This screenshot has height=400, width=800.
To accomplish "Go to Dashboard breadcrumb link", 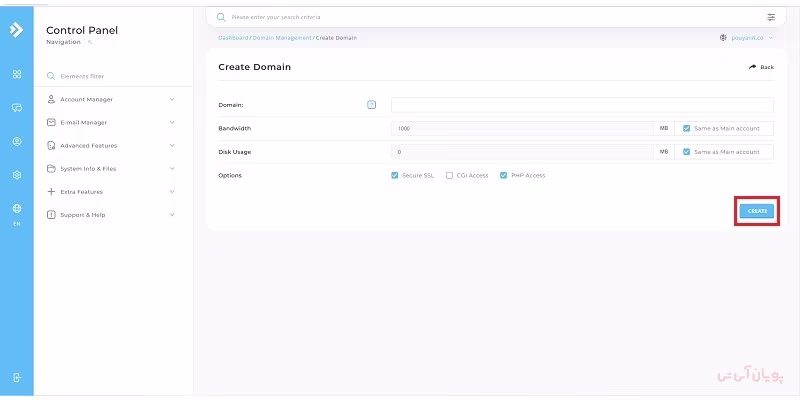I will point(233,38).
